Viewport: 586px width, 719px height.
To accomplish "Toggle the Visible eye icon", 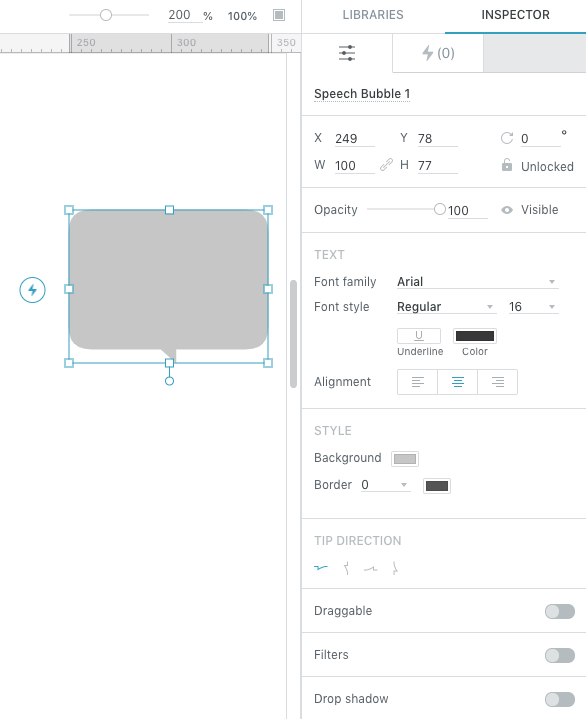I will click(x=507, y=210).
